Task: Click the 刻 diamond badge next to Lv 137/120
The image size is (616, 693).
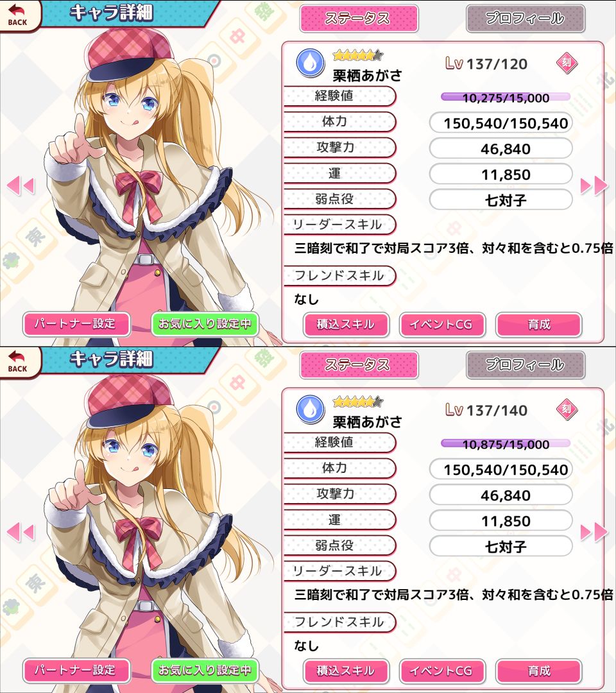Action: (x=567, y=63)
